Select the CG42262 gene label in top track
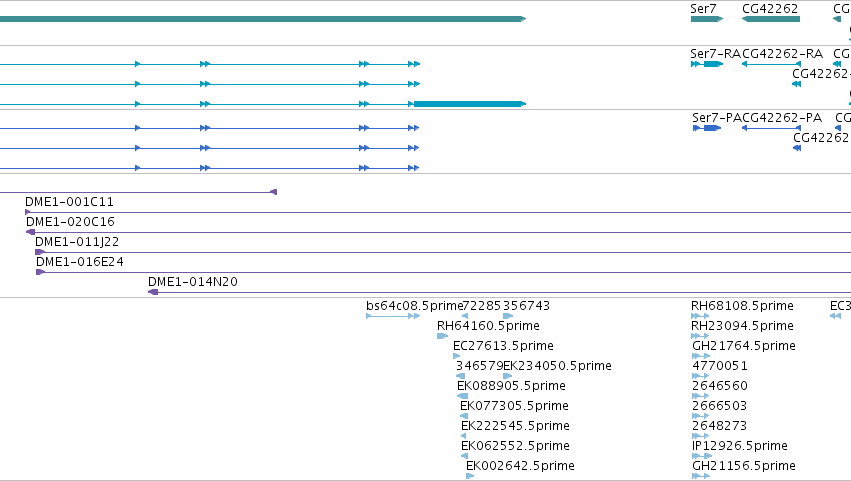 [770, 9]
